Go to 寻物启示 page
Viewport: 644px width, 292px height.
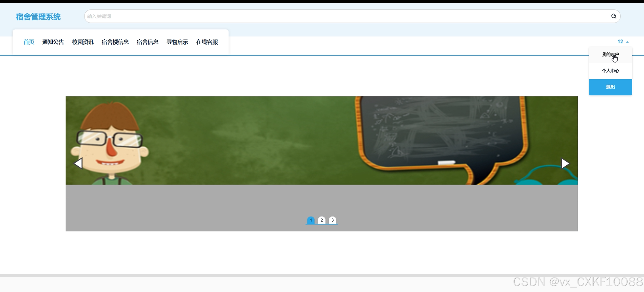(177, 42)
